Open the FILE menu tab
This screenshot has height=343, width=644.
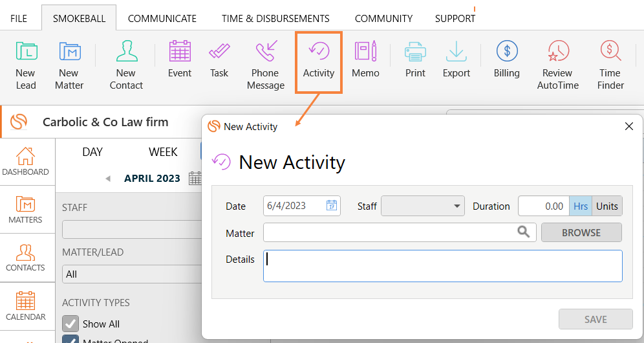click(19, 19)
